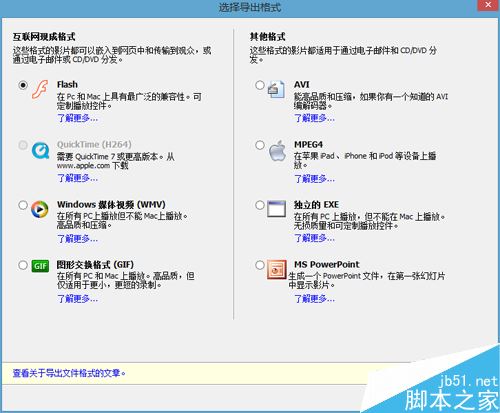Click the MPEG4 format title text
500x413 pixels.
(x=308, y=145)
